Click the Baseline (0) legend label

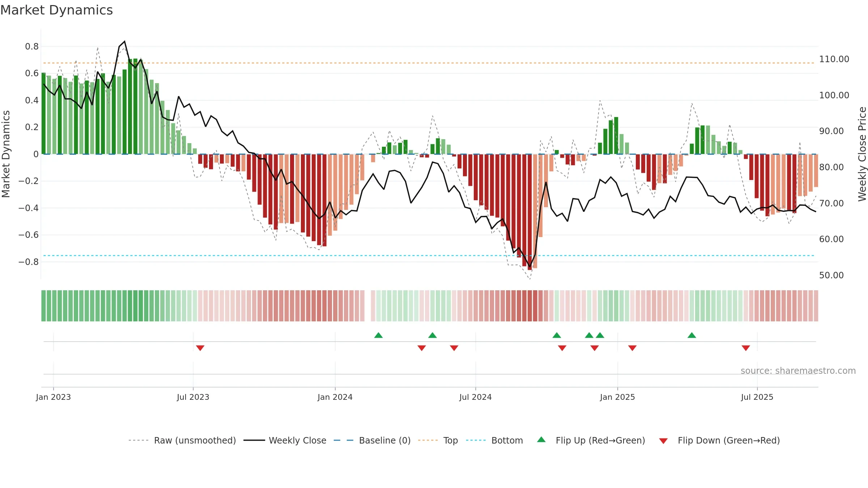click(385, 440)
